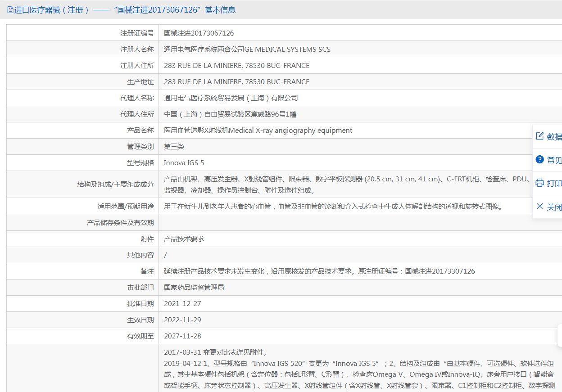Click the 适用范围/预期用途 label

pyautogui.click(x=126, y=206)
